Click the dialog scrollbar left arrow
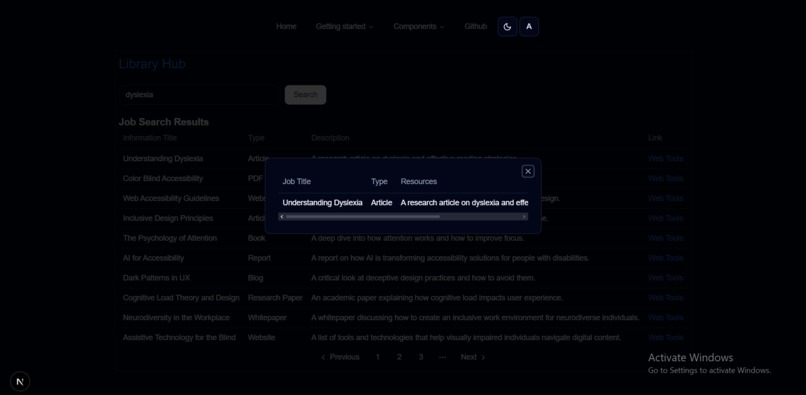Image resolution: width=806 pixels, height=395 pixels. [282, 217]
